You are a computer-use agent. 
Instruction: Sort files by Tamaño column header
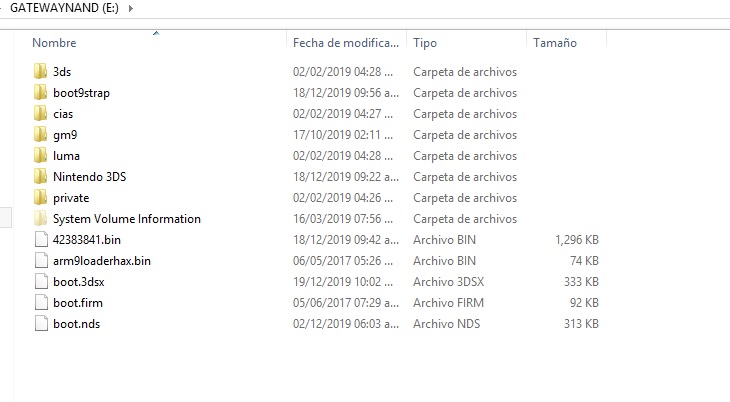pos(555,43)
